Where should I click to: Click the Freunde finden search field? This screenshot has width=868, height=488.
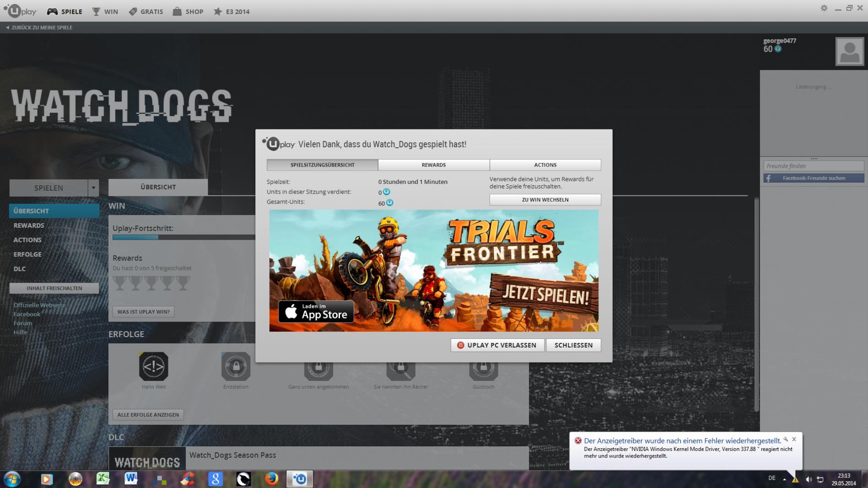click(814, 166)
